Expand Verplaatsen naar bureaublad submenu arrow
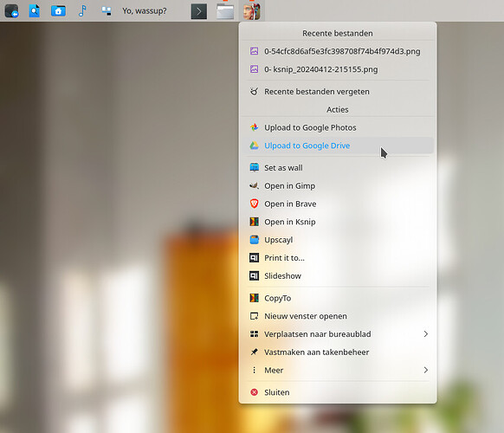 click(425, 334)
